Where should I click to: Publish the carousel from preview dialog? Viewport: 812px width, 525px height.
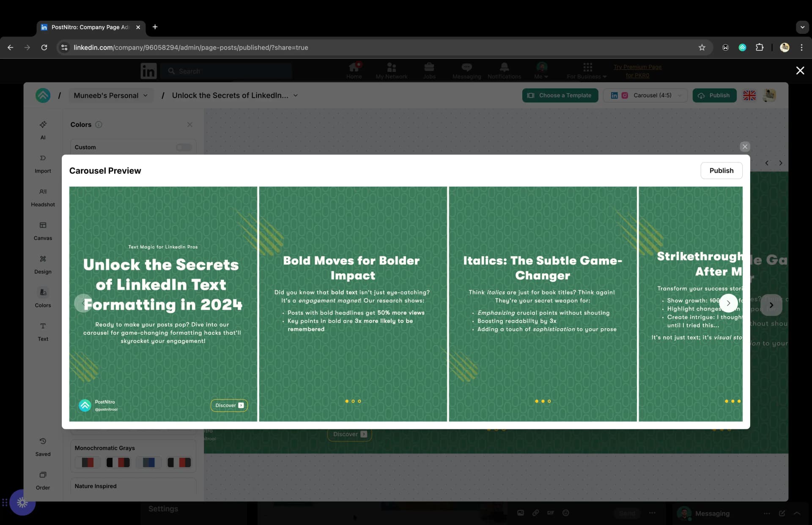click(x=721, y=170)
